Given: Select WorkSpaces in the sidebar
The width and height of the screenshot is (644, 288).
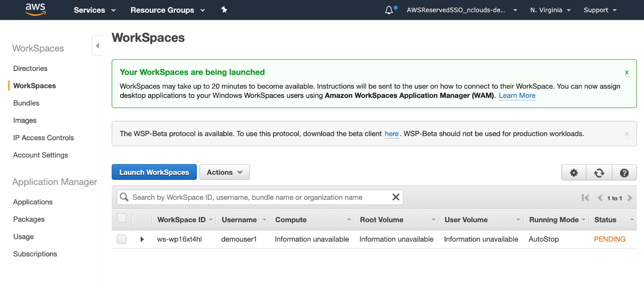Looking at the screenshot, I should (x=34, y=86).
